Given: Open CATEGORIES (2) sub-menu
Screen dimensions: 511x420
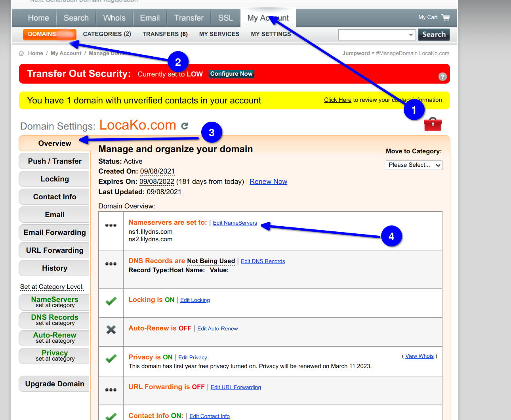Looking at the screenshot, I should (x=107, y=34).
